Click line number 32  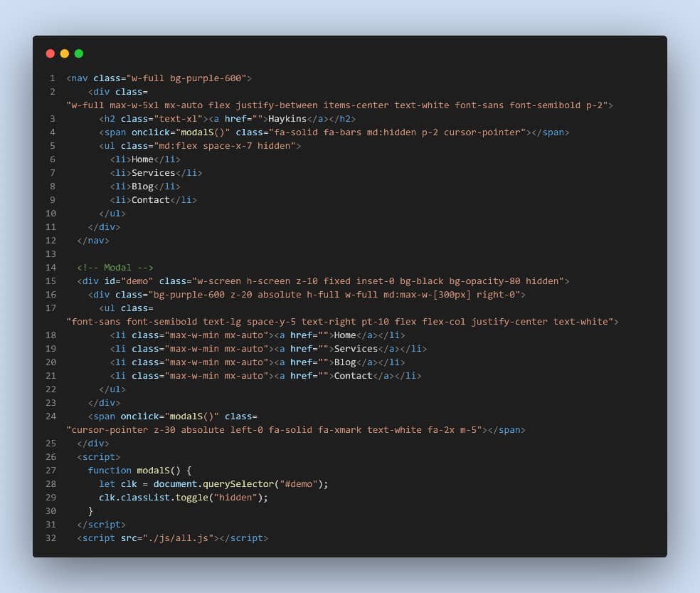[51, 538]
